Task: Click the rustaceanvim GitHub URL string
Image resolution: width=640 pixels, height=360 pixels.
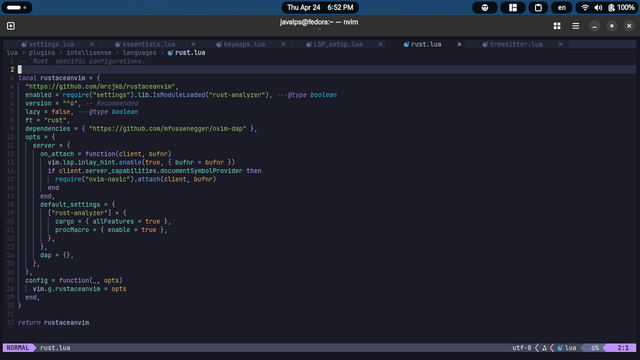Action: tap(100, 87)
